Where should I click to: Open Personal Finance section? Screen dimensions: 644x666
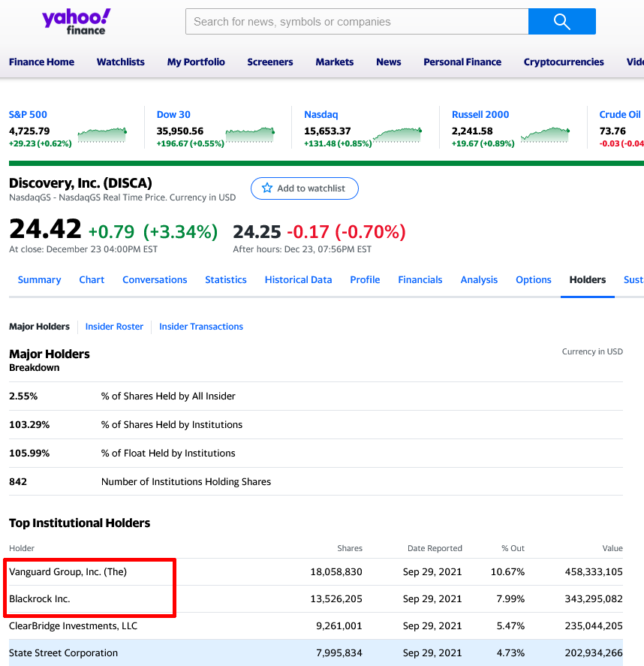click(x=462, y=62)
